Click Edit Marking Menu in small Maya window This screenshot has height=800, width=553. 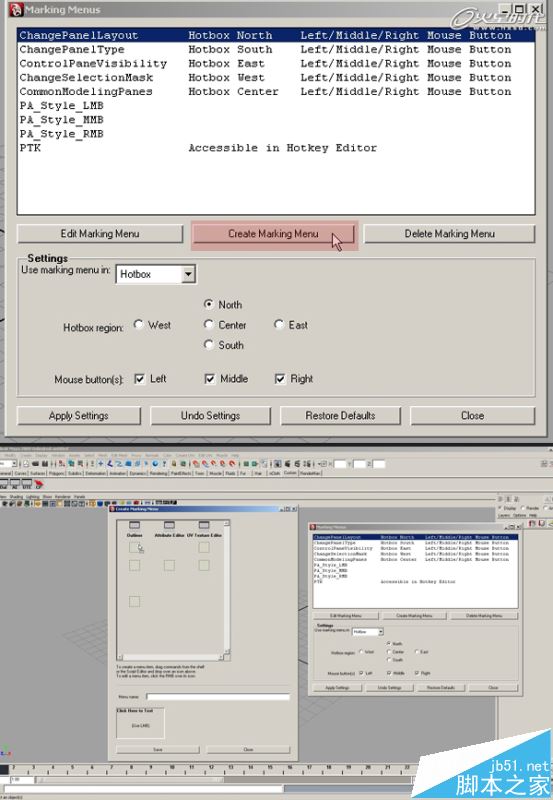346,616
